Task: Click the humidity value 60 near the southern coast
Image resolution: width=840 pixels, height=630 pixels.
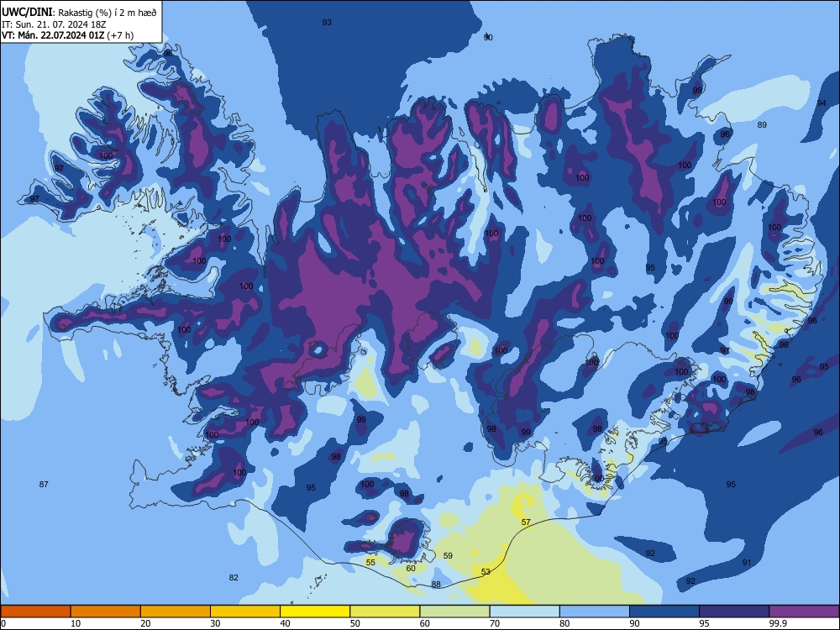Action: pyautogui.click(x=411, y=569)
